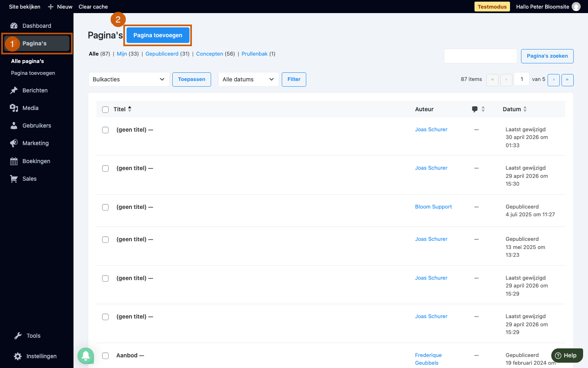Open Dashboard gauge icon in sidebar
The height and width of the screenshot is (368, 588).
click(14, 26)
